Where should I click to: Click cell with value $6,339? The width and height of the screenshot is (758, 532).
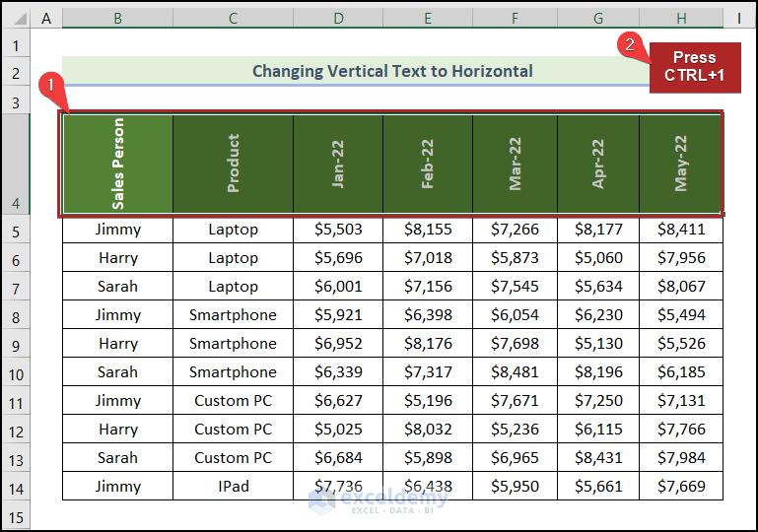[x=338, y=371]
